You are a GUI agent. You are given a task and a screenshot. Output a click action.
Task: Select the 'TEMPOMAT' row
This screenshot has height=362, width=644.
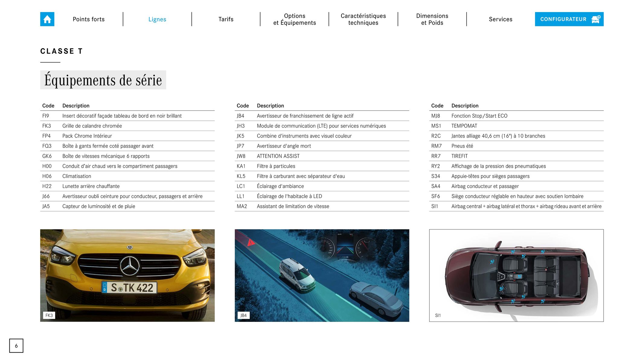click(516, 126)
